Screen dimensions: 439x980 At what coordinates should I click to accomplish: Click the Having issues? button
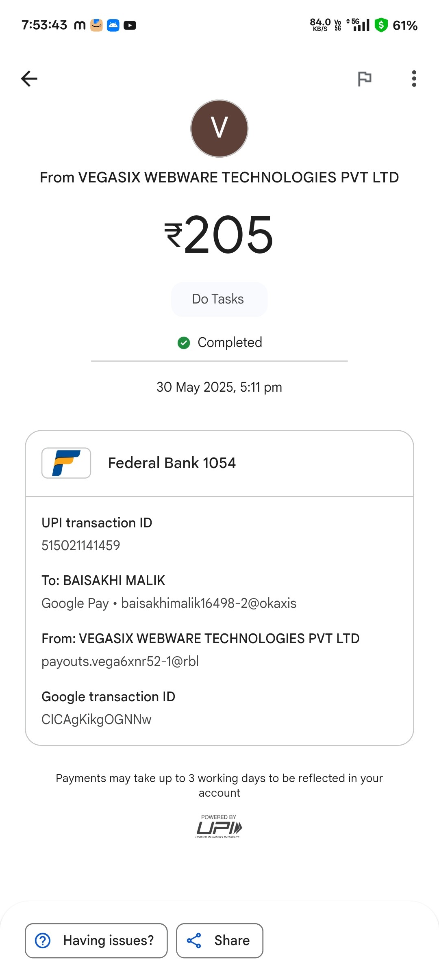[96, 941]
